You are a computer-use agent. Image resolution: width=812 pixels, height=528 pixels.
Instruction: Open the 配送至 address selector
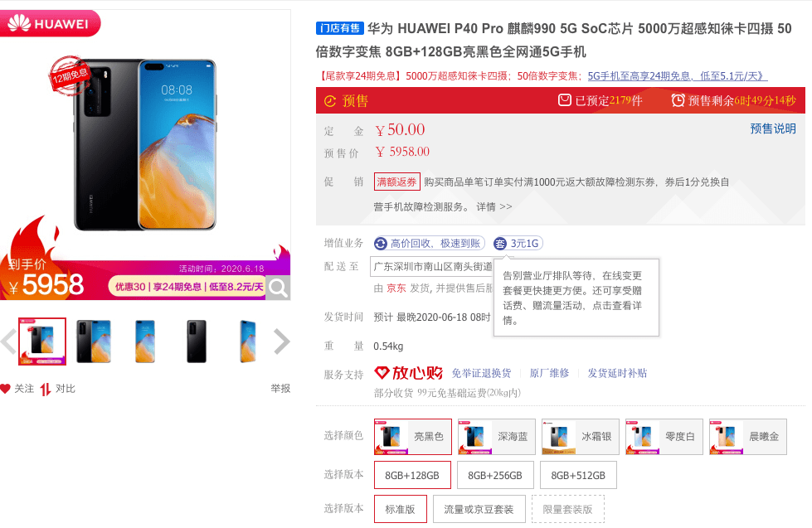coord(432,267)
